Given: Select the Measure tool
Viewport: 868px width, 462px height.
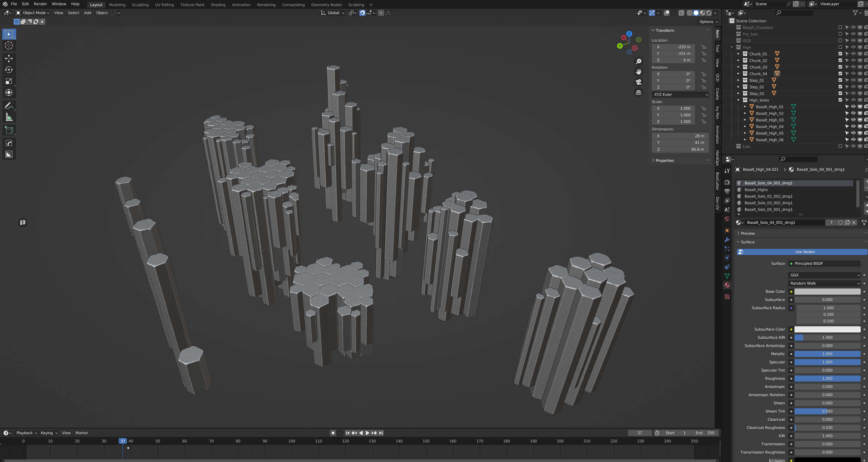Looking at the screenshot, I should point(9,117).
